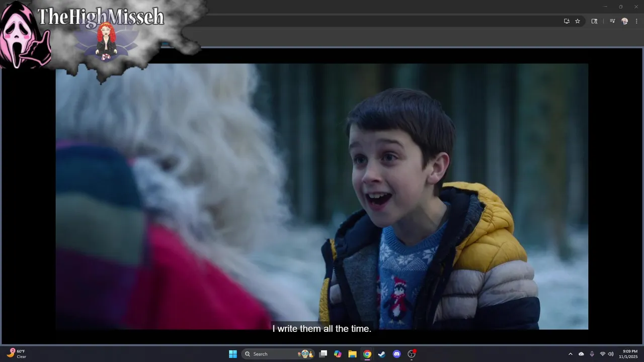
Task: Open Steam from the taskbar
Action: (382, 354)
